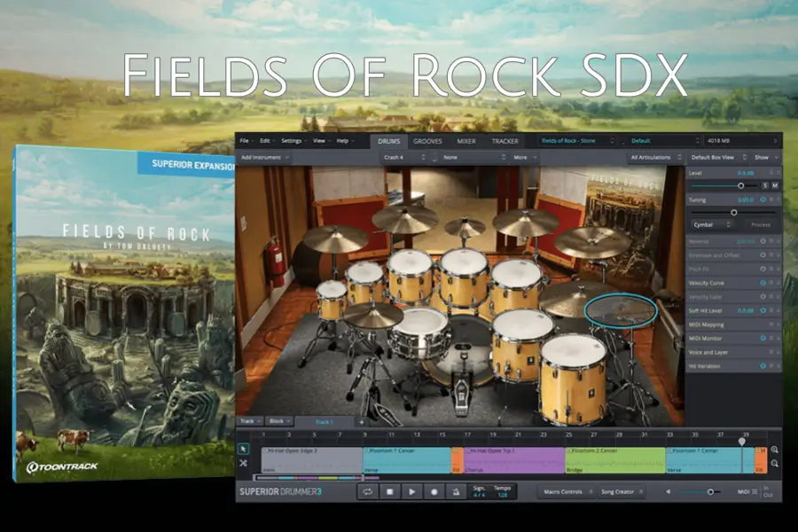Image resolution: width=798 pixels, height=532 pixels.
Task: Solo the instrument with S button
Action: click(x=765, y=186)
